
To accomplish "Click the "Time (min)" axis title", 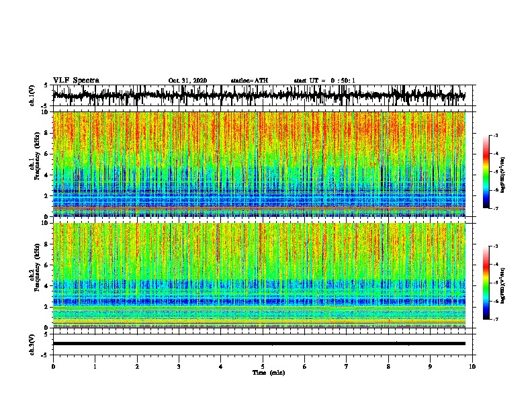I will [x=269, y=373].
